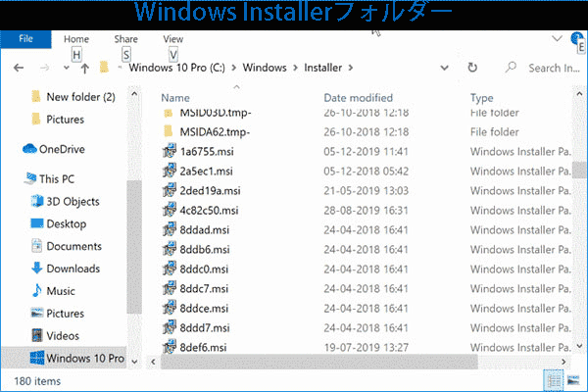Sort by Date modified column header
This screenshot has height=392, width=588.
pyautogui.click(x=358, y=98)
